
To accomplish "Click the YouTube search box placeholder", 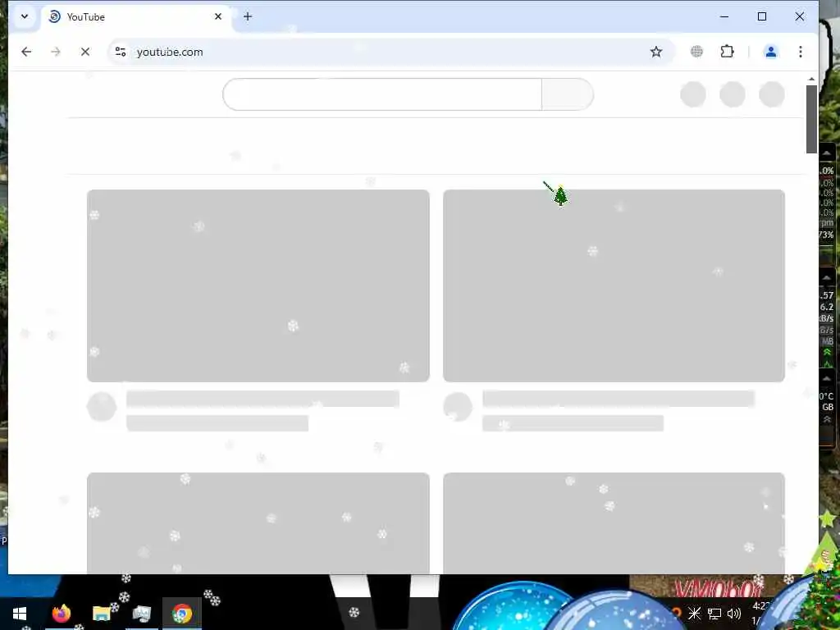I will point(382,94).
